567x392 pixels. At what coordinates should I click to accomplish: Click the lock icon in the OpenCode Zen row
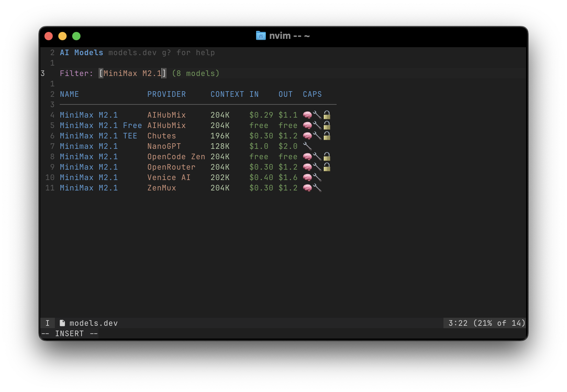tap(327, 156)
